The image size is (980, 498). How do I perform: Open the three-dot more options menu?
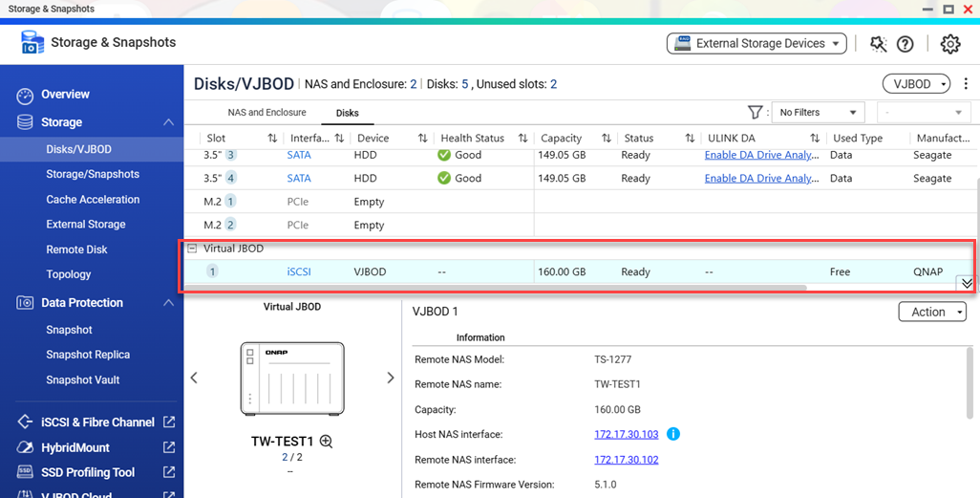point(966,84)
